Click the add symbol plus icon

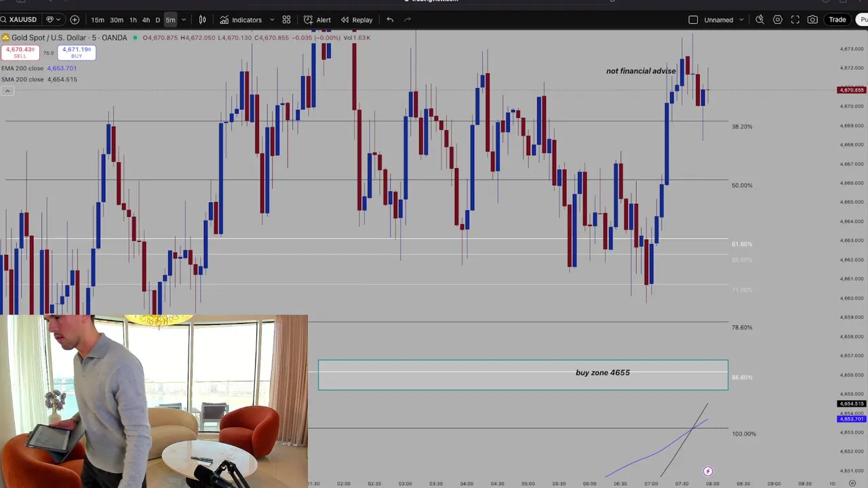(75, 20)
